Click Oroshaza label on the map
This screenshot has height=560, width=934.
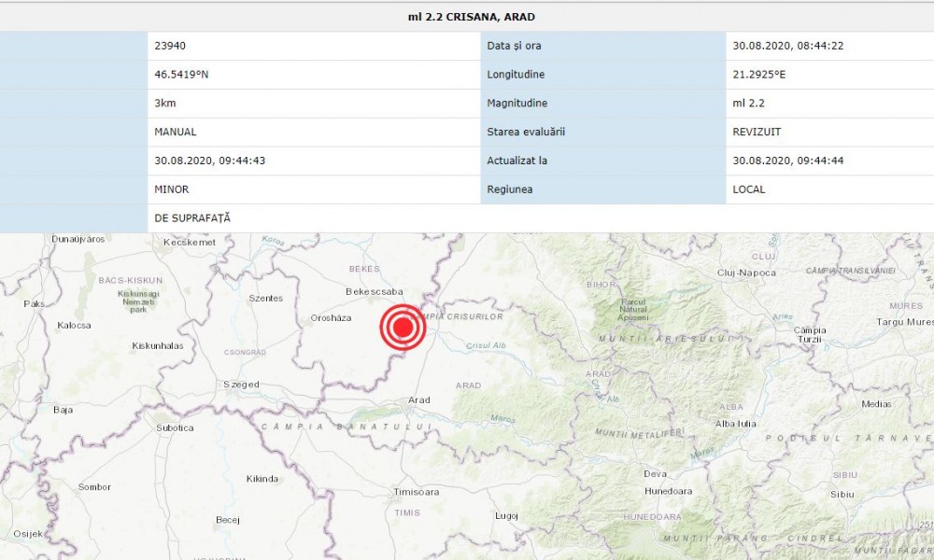[331, 317]
